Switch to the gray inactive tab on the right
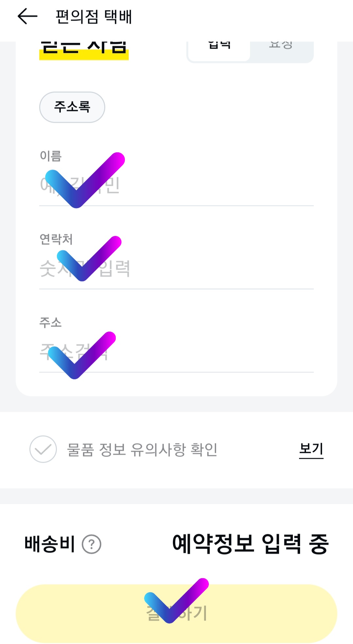This screenshot has height=644, width=353. (x=281, y=51)
